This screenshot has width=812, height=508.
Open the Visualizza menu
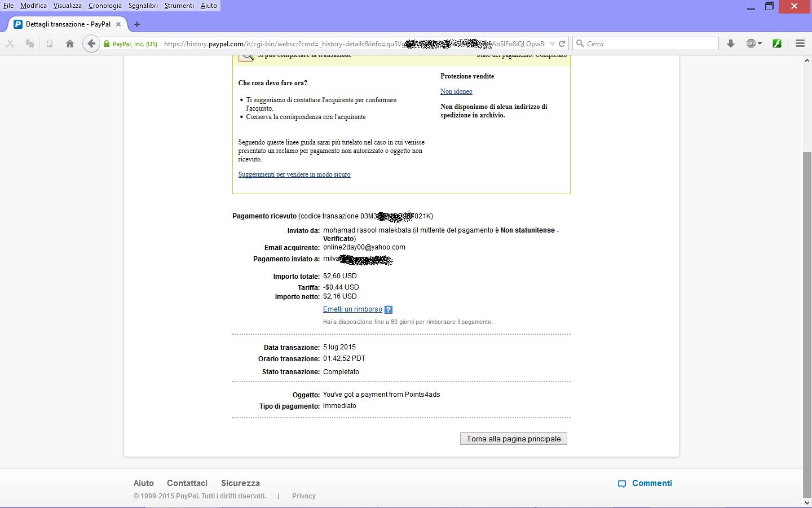pyautogui.click(x=68, y=6)
